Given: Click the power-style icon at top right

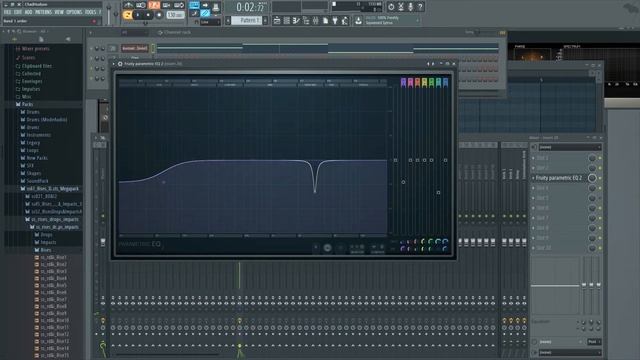Looking at the screenshot, I should (391, 7).
